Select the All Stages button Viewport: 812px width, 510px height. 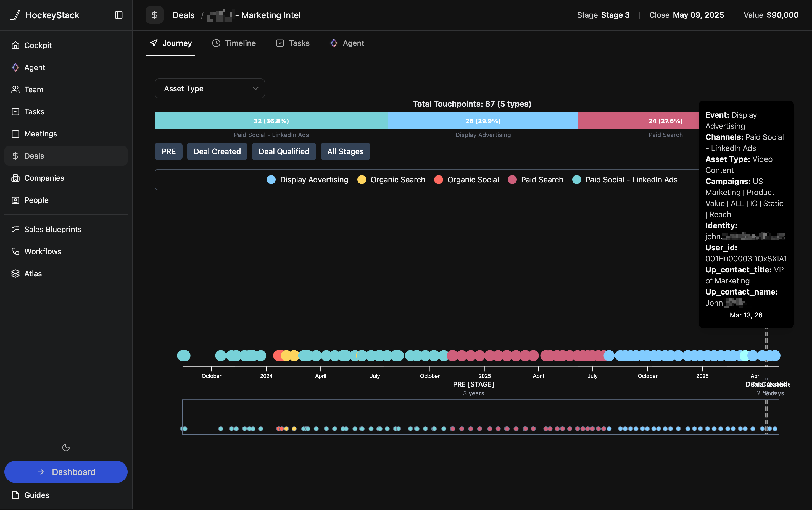(345, 151)
